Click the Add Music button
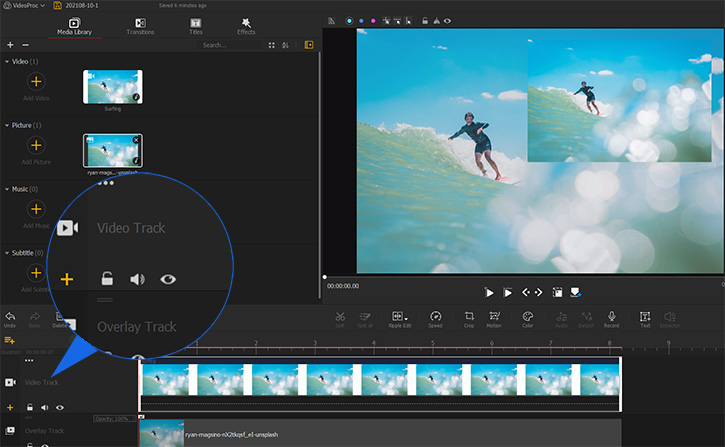Viewport: 725px width, 447px height. tap(36, 210)
